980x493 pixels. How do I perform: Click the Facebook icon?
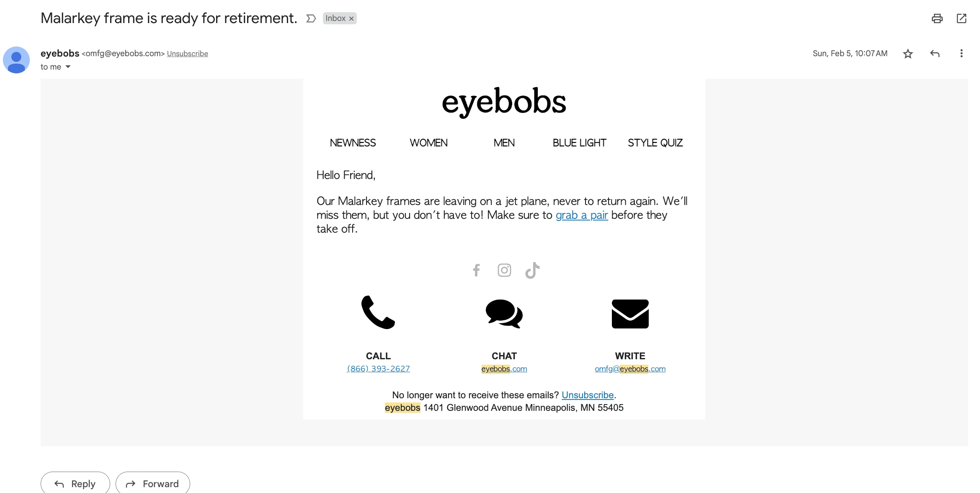click(476, 270)
